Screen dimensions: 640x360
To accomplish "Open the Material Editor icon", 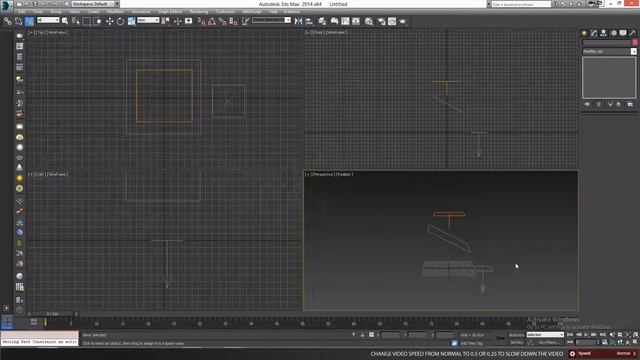I will click(369, 21).
